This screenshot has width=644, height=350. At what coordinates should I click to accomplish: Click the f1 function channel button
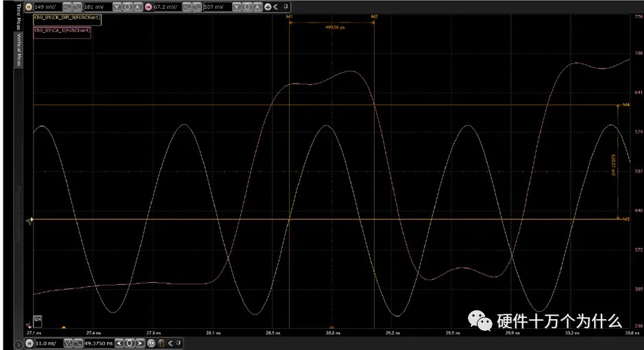[28, 6]
